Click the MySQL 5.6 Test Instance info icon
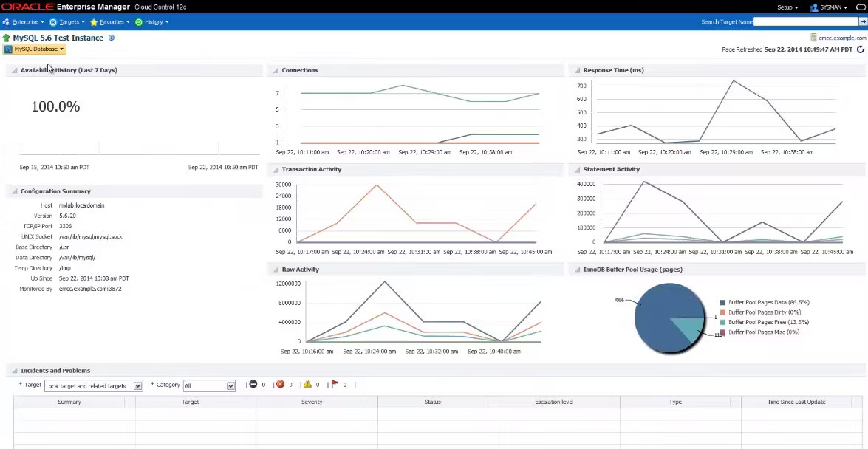This screenshot has height=449, width=868. [110, 38]
